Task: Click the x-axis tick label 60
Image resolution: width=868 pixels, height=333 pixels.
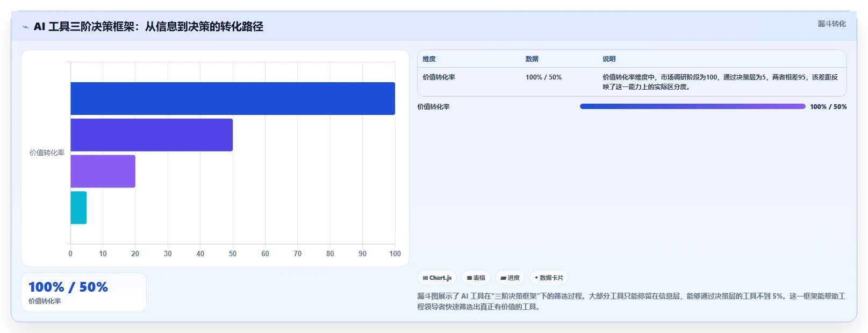Action: coord(265,254)
